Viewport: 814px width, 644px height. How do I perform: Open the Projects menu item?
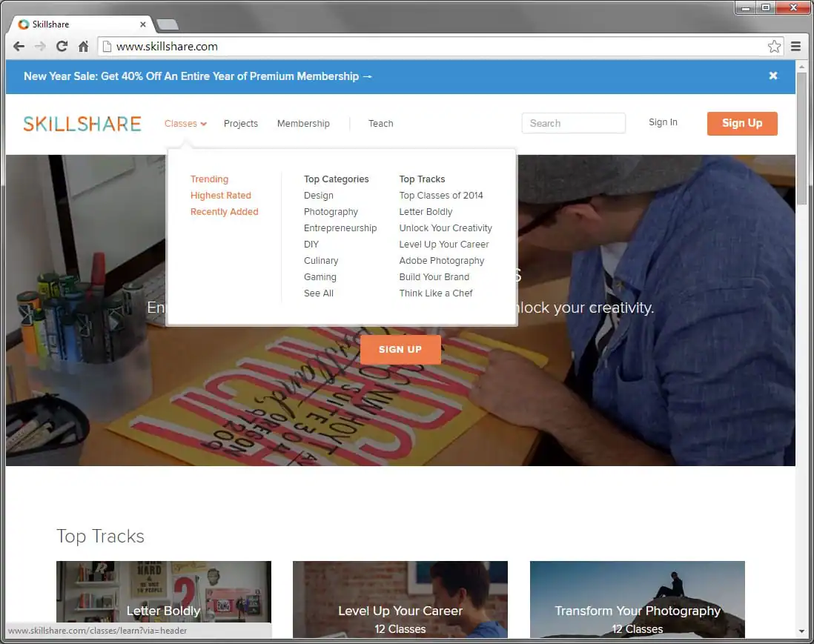point(240,124)
